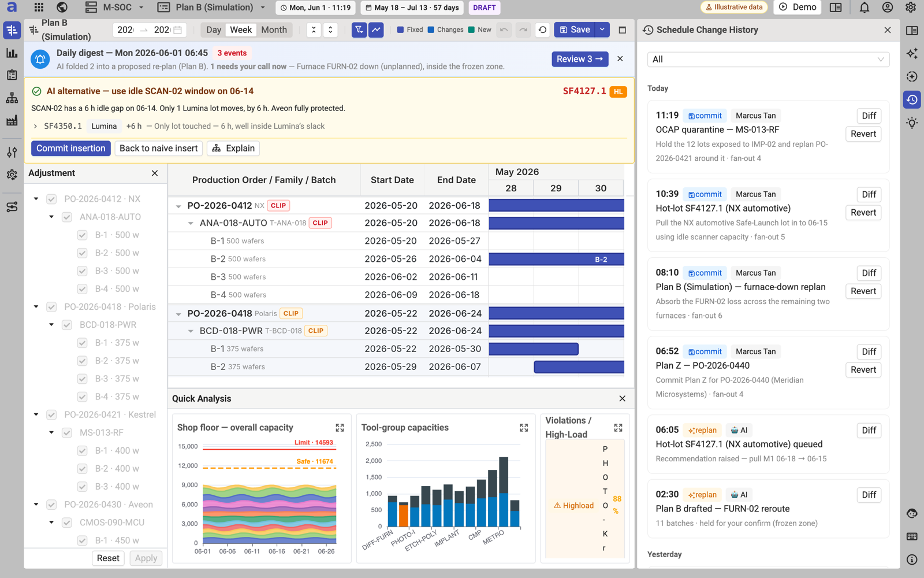
Task: Toggle the ANA-018-AUTO checkbox in Adjustment
Action: click(67, 217)
